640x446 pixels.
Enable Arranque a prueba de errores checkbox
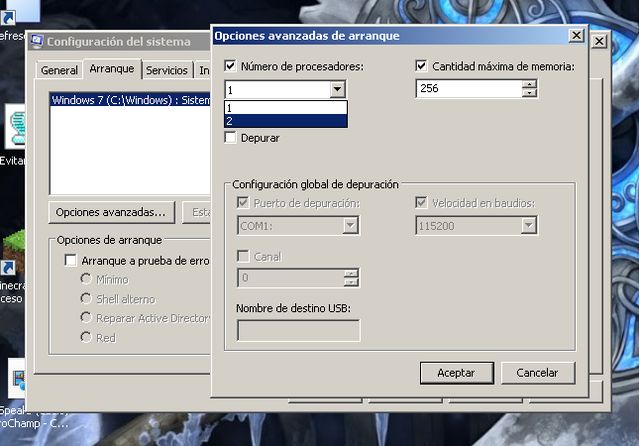pos(70,260)
